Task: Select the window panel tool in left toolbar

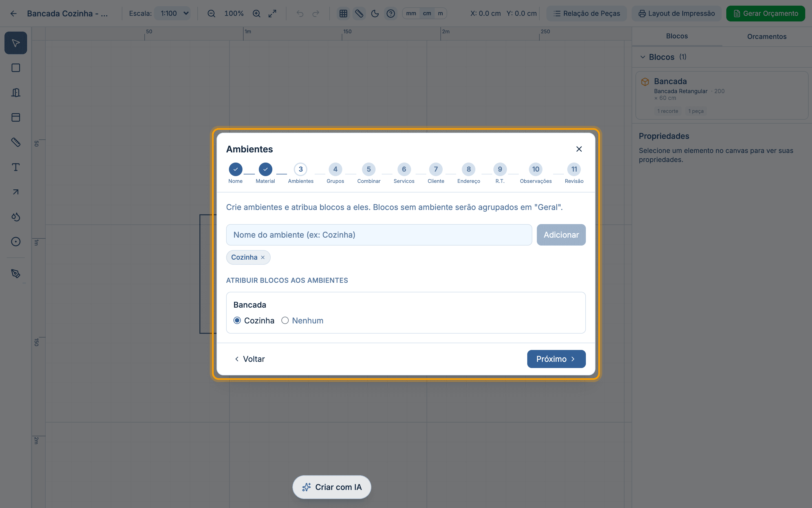Action: click(x=16, y=117)
